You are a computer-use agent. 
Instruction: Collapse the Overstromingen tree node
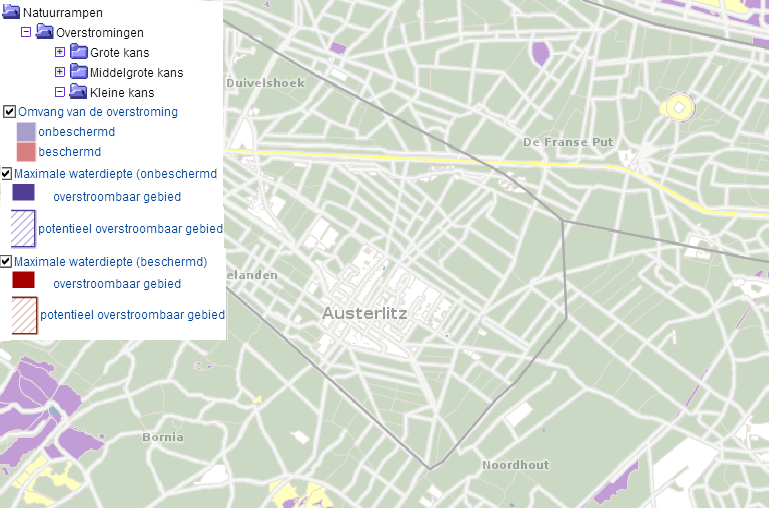click(x=26, y=32)
